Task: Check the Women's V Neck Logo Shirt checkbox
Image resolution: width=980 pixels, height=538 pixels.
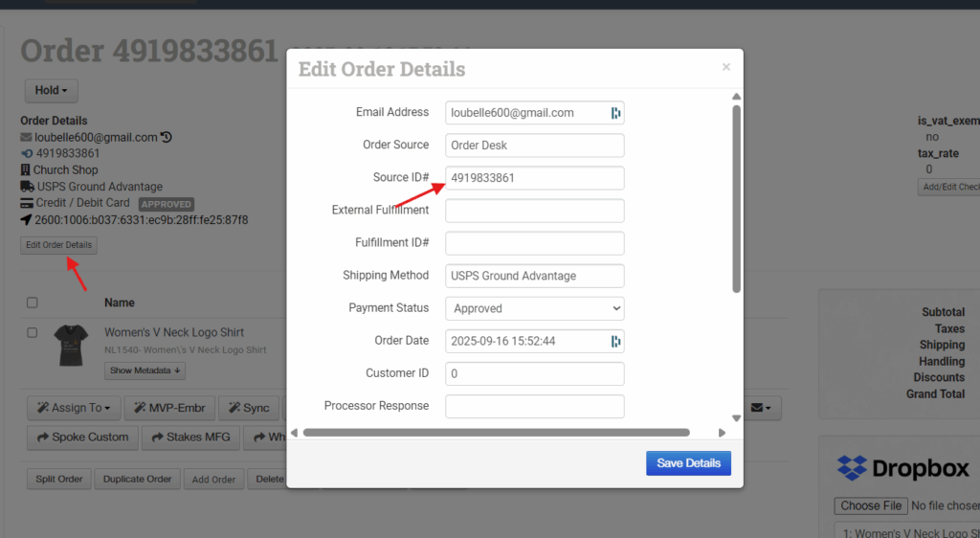Action: [33, 333]
